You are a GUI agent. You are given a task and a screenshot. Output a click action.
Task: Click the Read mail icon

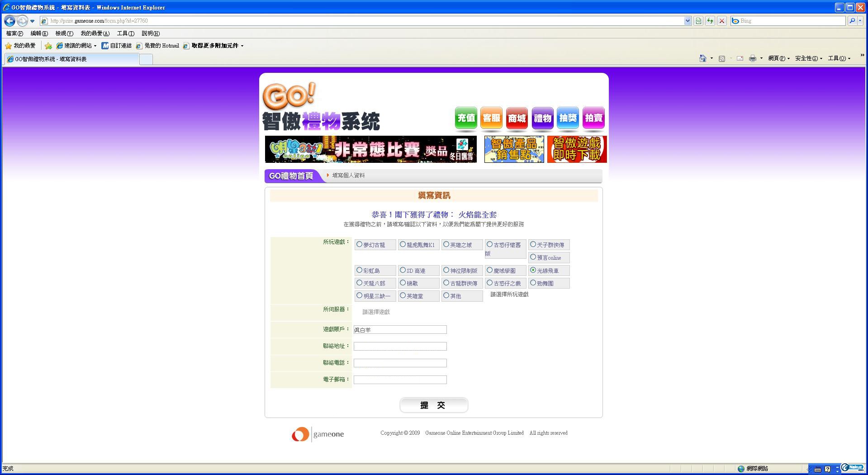pyautogui.click(x=740, y=58)
